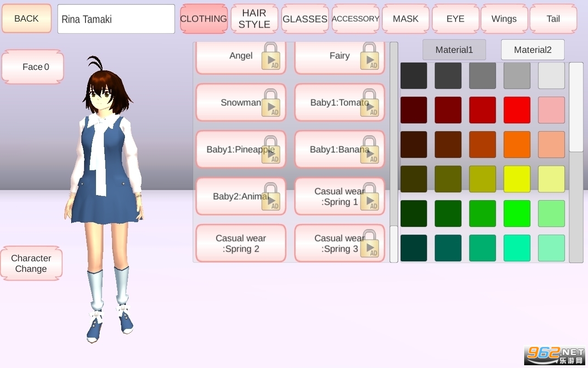Click the lock icon on Casual wear :Spring 3
This screenshot has width=588, height=368.
pos(370,244)
